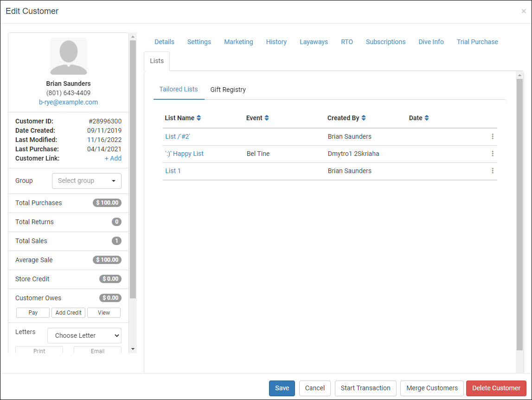Image resolution: width=532 pixels, height=400 pixels.
Task: Click the Merge Customers button
Action: [x=432, y=388]
